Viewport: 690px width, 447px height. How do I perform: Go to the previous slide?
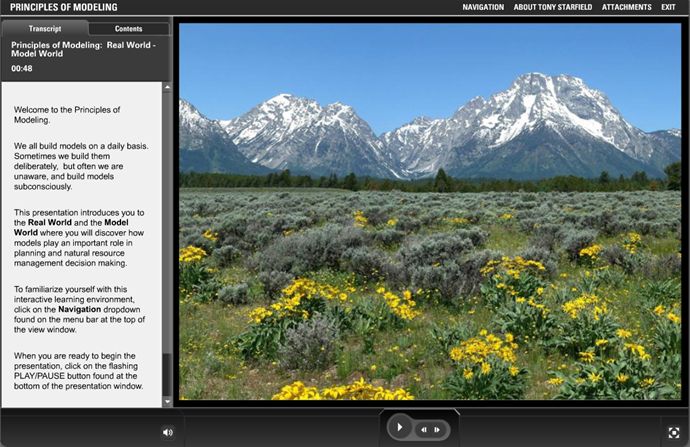point(422,429)
